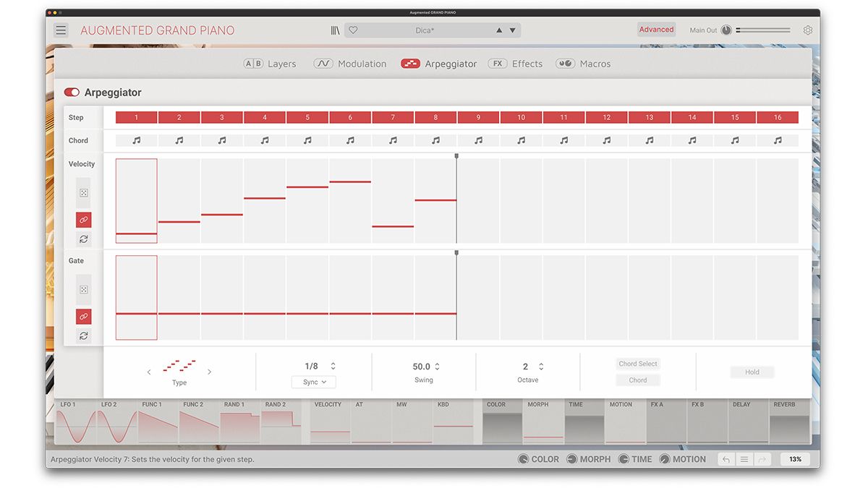
Task: Click chord note icon for step 3
Action: point(222,141)
